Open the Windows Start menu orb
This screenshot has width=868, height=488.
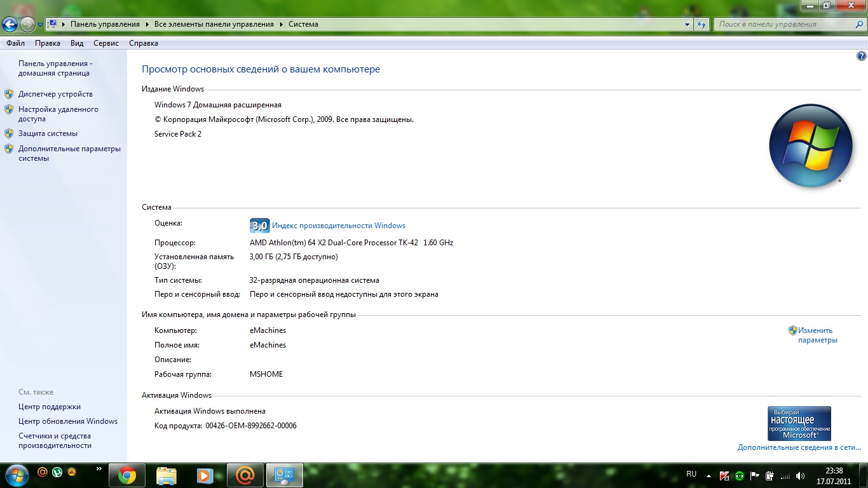(x=16, y=475)
